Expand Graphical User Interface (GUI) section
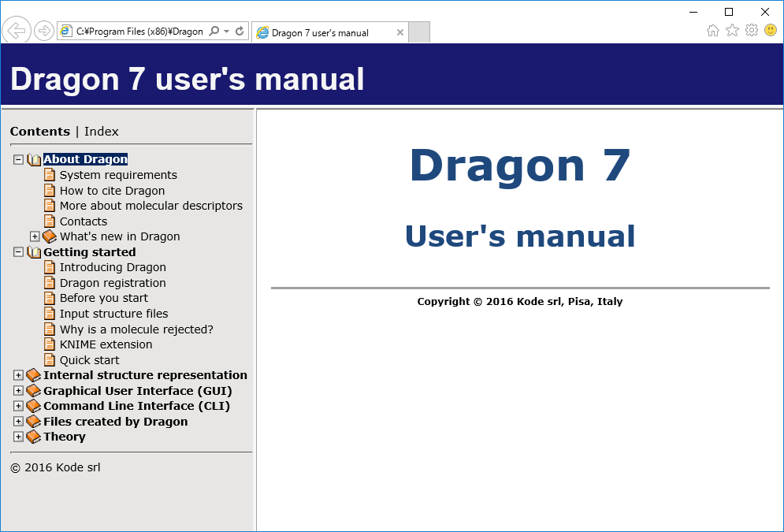This screenshot has width=784, height=532. point(18,390)
